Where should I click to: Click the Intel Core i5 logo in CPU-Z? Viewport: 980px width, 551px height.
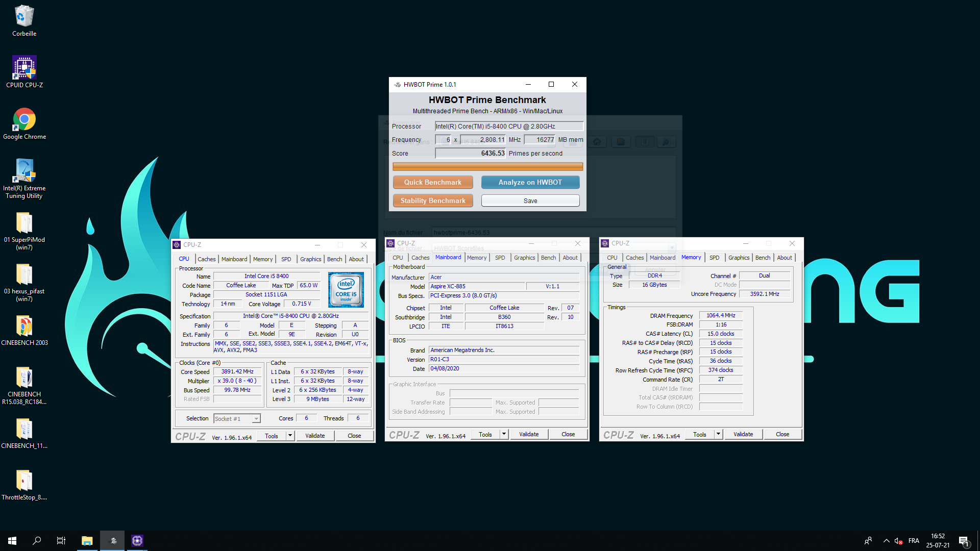click(346, 290)
